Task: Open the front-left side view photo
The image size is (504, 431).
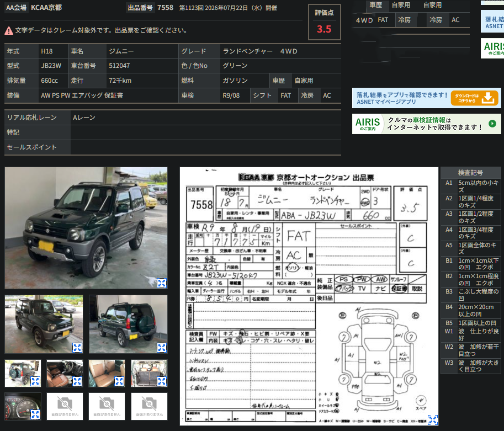Action: (44, 324)
